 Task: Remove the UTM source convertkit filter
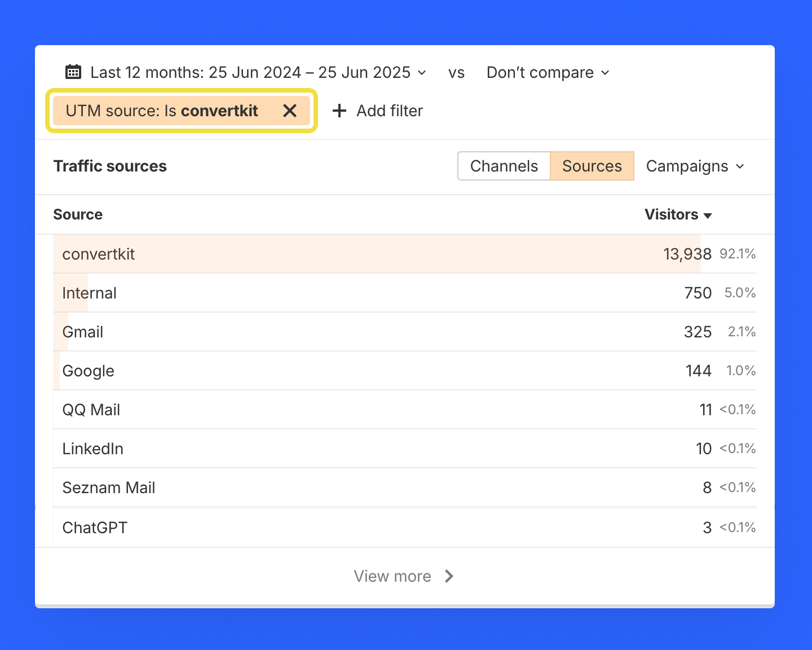coord(290,111)
